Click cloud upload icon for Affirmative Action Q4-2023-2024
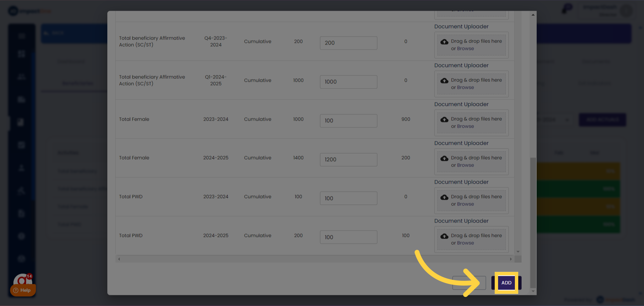The width and height of the screenshot is (644, 306). (444, 42)
